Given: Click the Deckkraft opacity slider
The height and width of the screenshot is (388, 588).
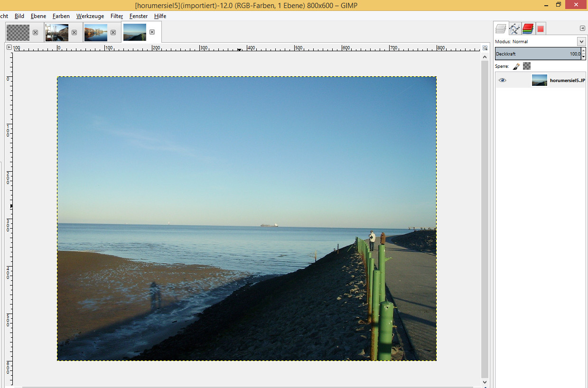Looking at the screenshot, I should (538, 54).
